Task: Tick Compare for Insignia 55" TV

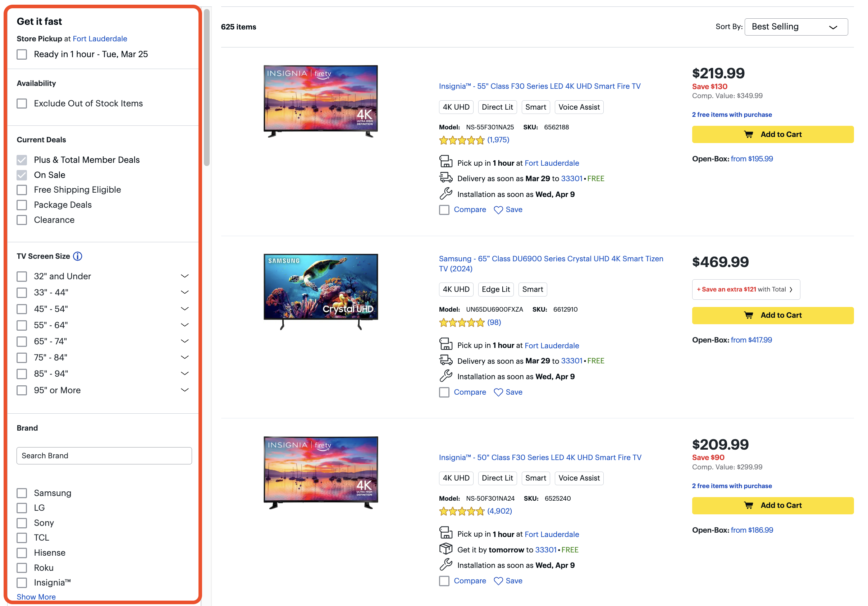Action: pos(444,210)
